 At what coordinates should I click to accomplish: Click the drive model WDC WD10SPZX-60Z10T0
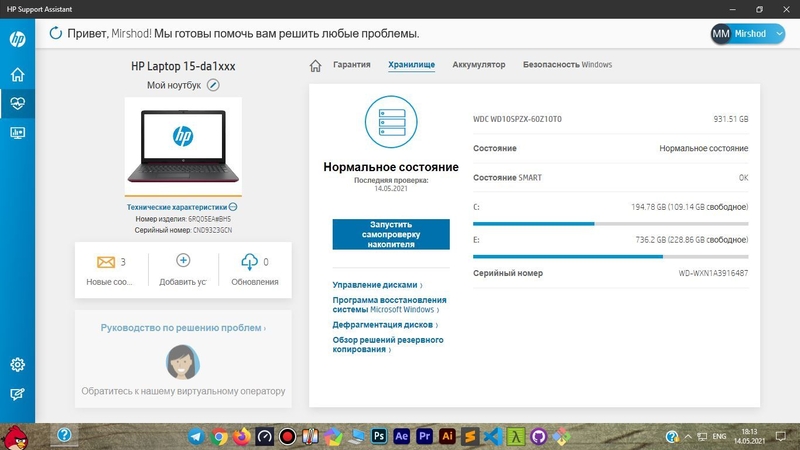(x=517, y=119)
